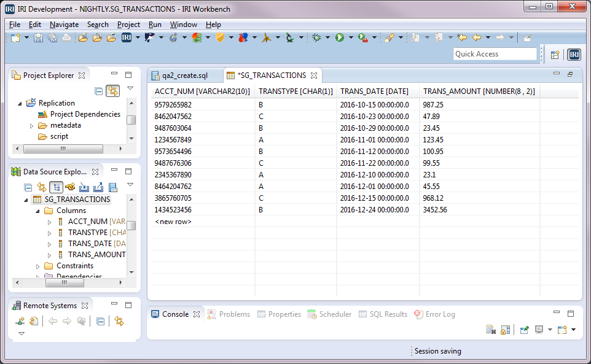Viewport: 591px width, 364px height.
Task: Click the Back yellow arrow in toolbar
Action: 477,37
